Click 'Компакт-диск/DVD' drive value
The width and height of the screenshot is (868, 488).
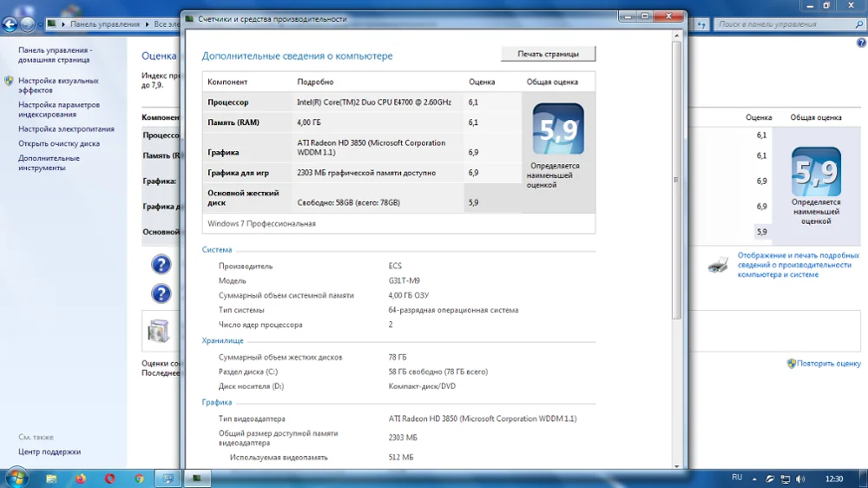pos(422,386)
